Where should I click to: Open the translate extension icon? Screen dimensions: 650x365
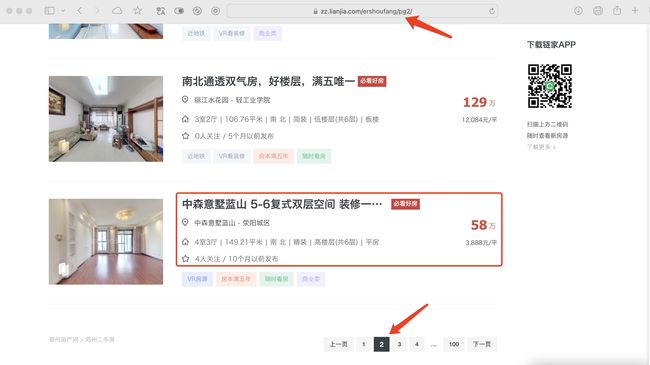pyautogui.click(x=160, y=11)
